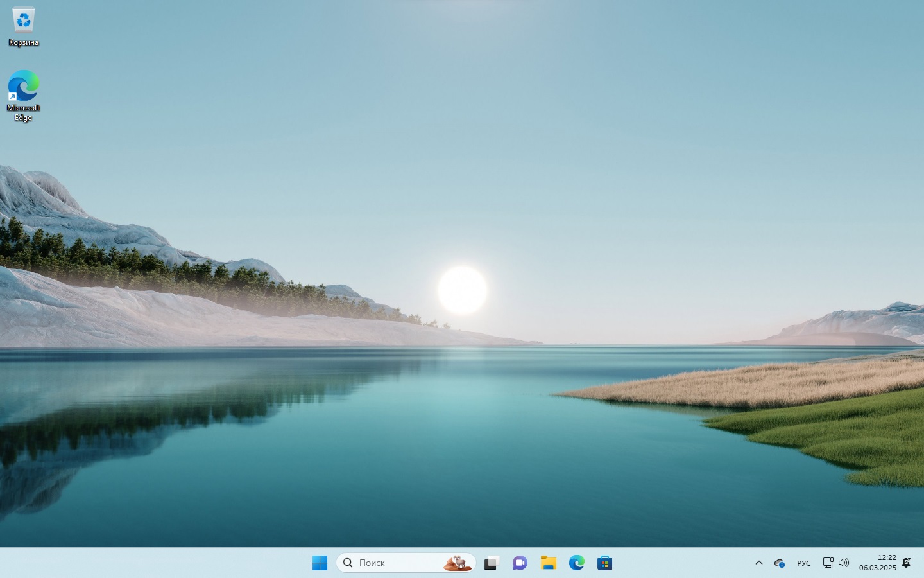Screen dimensions: 924x578
Task: Switch the input language РУС indicator
Action: coord(804,563)
